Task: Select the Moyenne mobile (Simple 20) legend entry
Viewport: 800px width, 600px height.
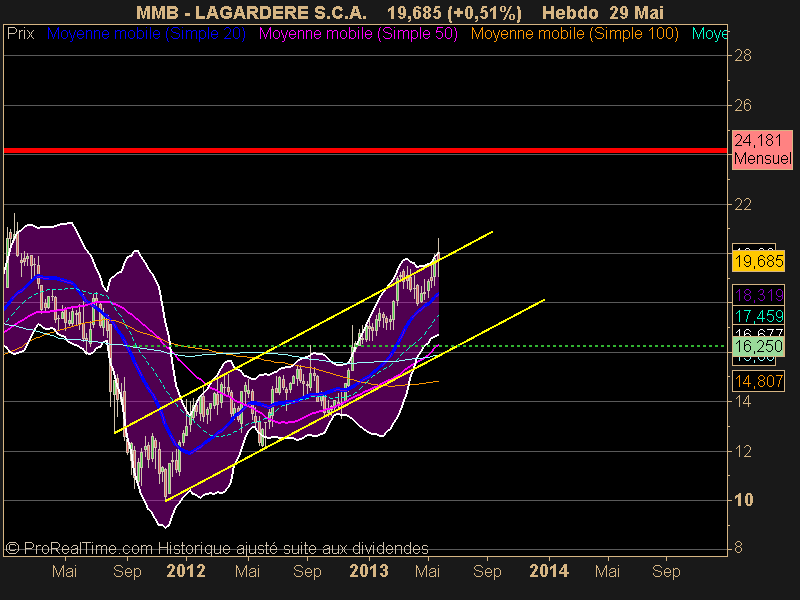Action: (146, 34)
